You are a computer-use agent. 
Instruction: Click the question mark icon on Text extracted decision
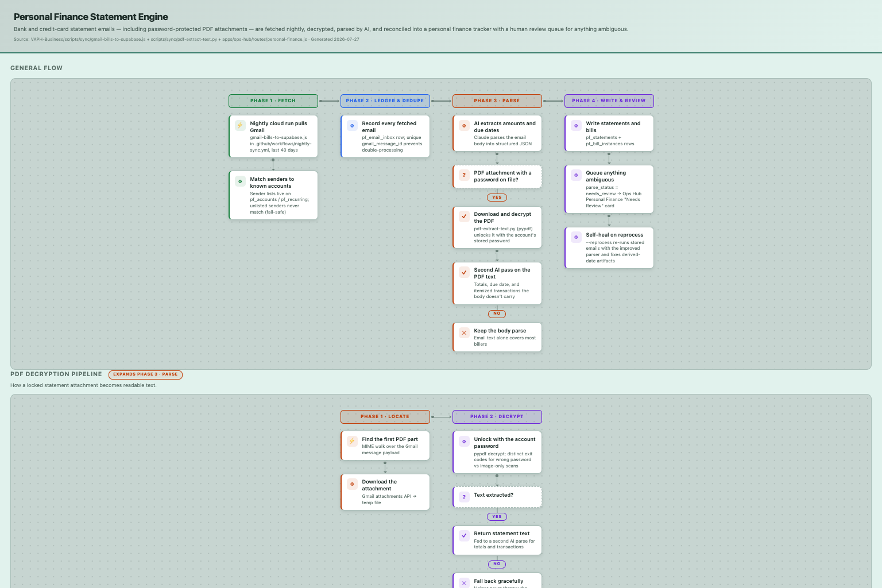click(464, 497)
